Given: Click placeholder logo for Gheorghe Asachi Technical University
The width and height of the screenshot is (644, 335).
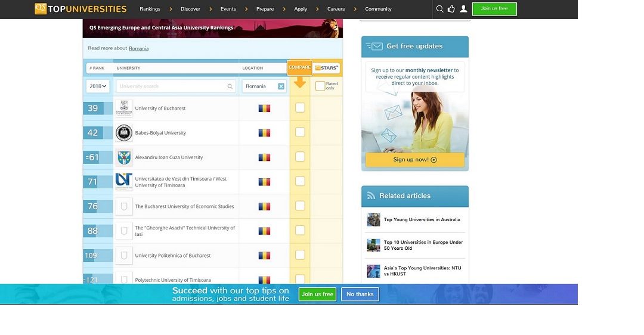Looking at the screenshot, I should tap(123, 231).
